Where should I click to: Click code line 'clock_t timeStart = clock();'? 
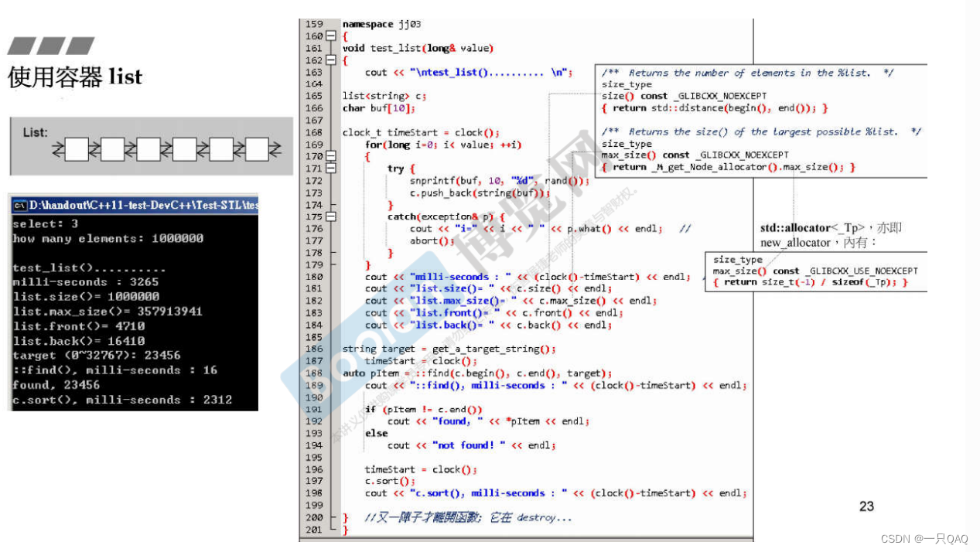[x=421, y=132]
